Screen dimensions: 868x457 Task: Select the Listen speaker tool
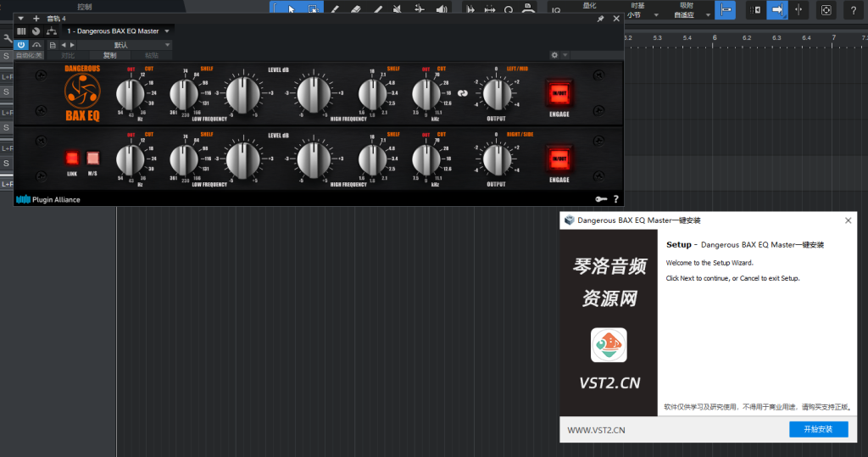coord(441,9)
